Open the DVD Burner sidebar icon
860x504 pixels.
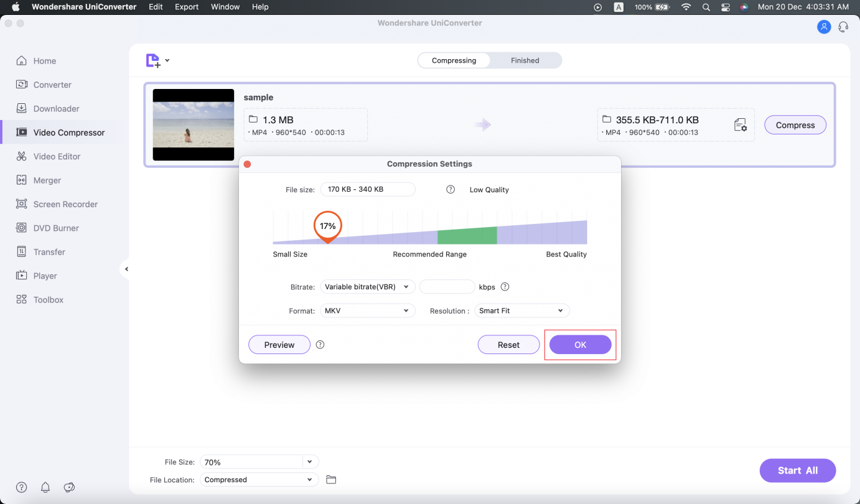(x=22, y=228)
